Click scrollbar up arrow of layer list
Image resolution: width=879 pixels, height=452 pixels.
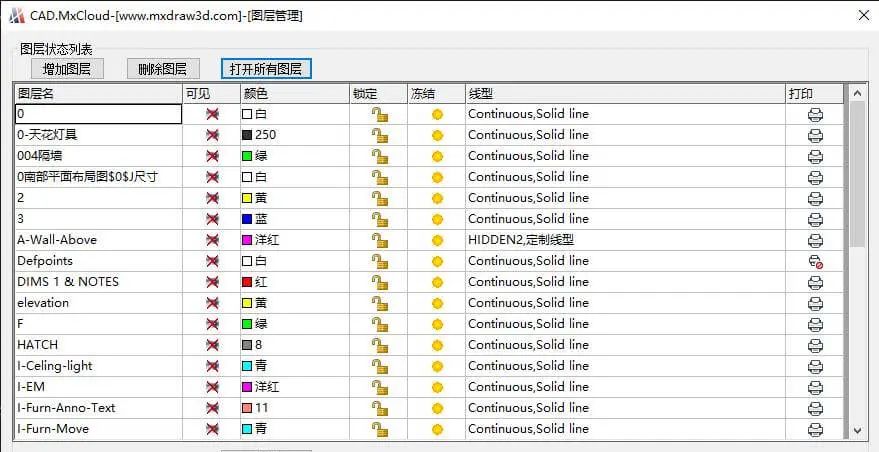click(857, 93)
